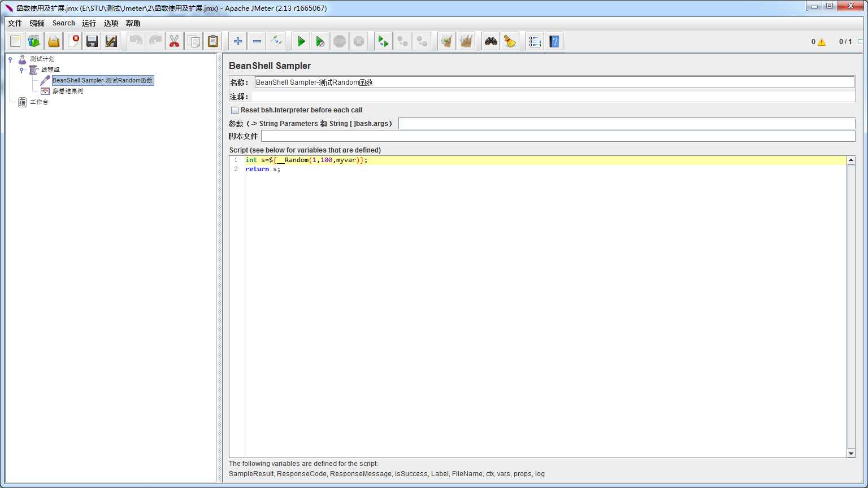868x488 pixels.
Task: Clear all results with double broom icon
Action: [466, 41]
